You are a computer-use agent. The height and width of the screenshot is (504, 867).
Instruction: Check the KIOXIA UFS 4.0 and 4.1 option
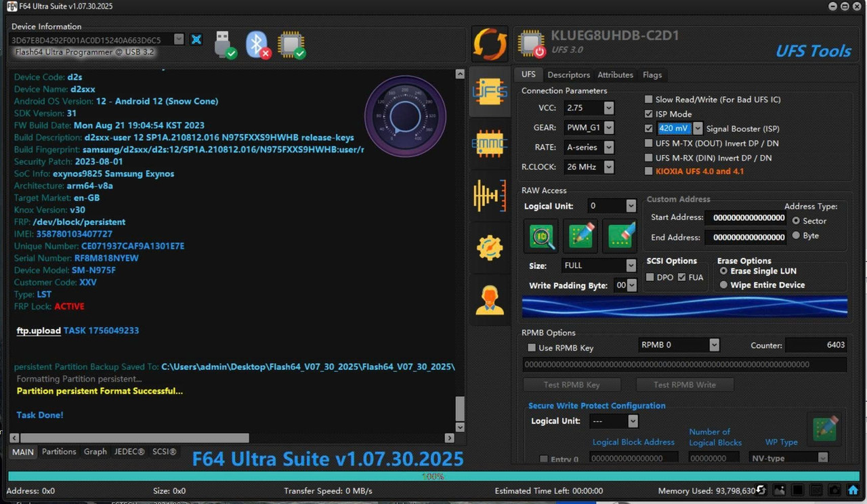[649, 171]
